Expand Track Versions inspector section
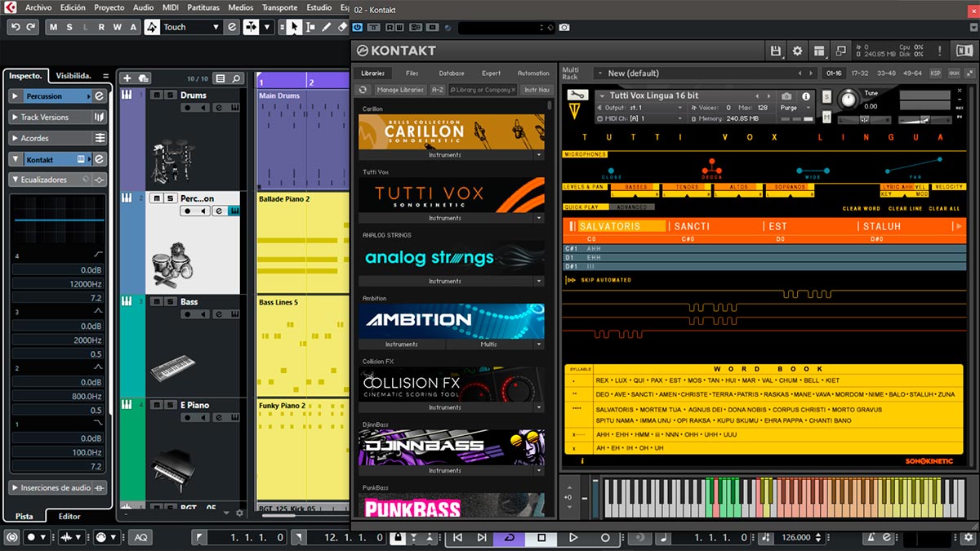The height and width of the screenshot is (551, 980). tap(16, 118)
